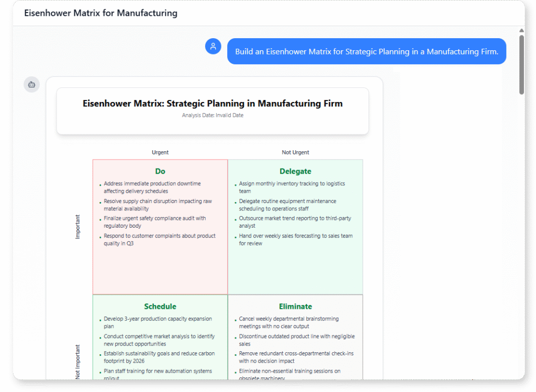Click the 'Not Urgent' column label
Image resolution: width=536 pixels, height=392 pixels.
coord(295,152)
